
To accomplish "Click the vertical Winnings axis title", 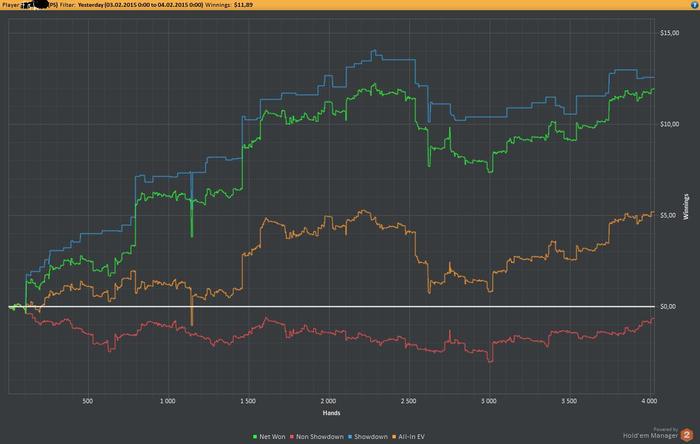I will [686, 207].
